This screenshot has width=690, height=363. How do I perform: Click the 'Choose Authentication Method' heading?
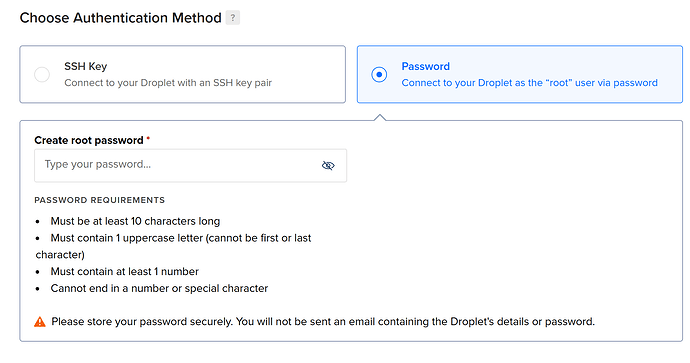(x=121, y=18)
